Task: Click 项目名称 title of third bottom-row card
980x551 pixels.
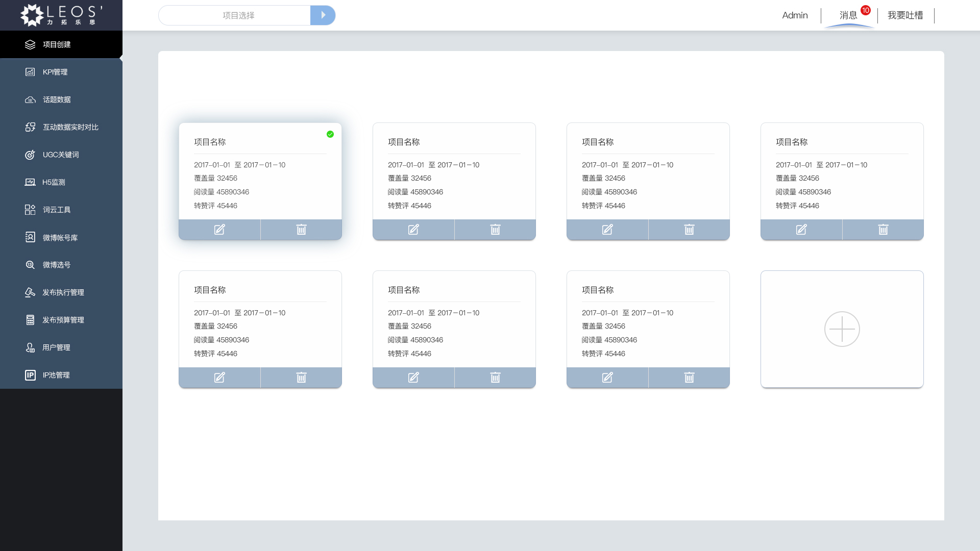Action: coord(598,290)
